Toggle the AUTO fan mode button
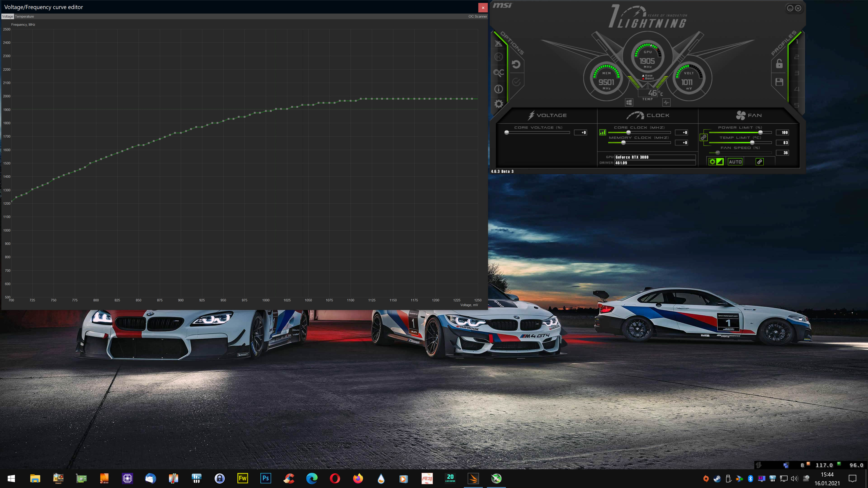868x488 pixels. pyautogui.click(x=734, y=162)
